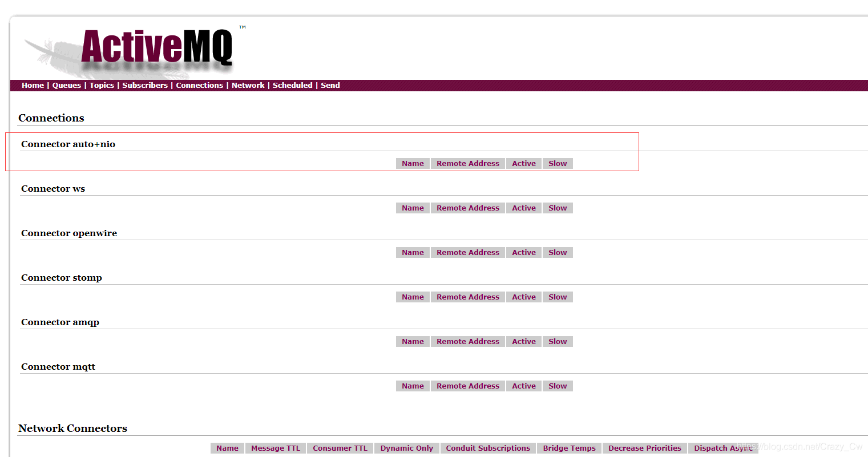Click the Connections heading
The width and height of the screenshot is (868, 457).
click(x=51, y=118)
